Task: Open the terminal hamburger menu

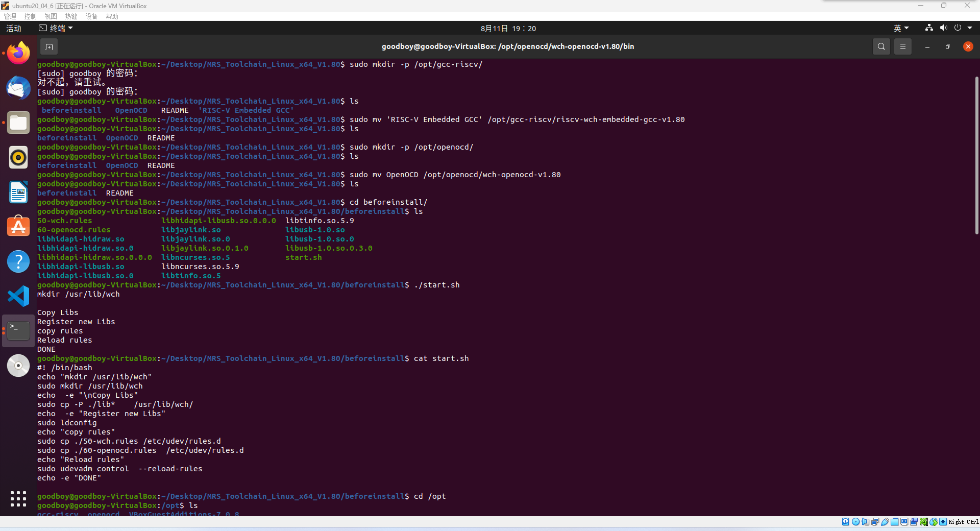Action: click(x=902, y=46)
